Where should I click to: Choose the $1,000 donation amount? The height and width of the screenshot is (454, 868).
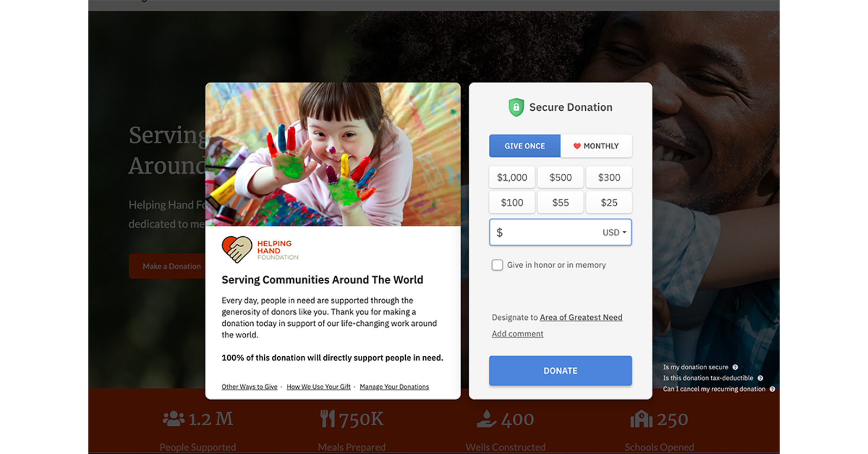point(512,178)
